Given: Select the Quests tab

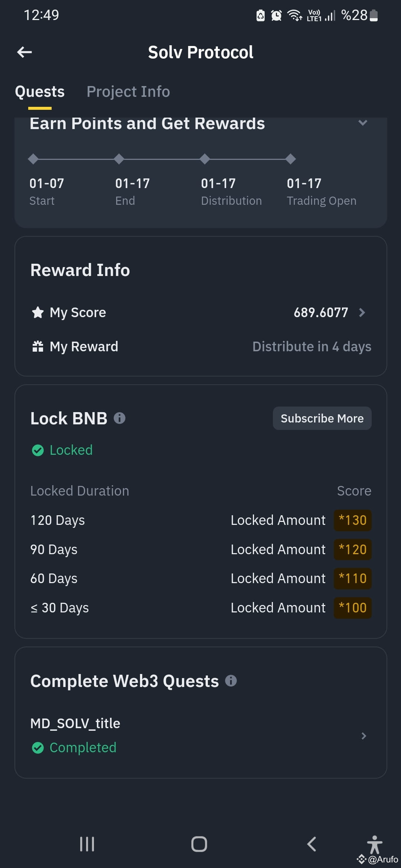Looking at the screenshot, I should [40, 92].
